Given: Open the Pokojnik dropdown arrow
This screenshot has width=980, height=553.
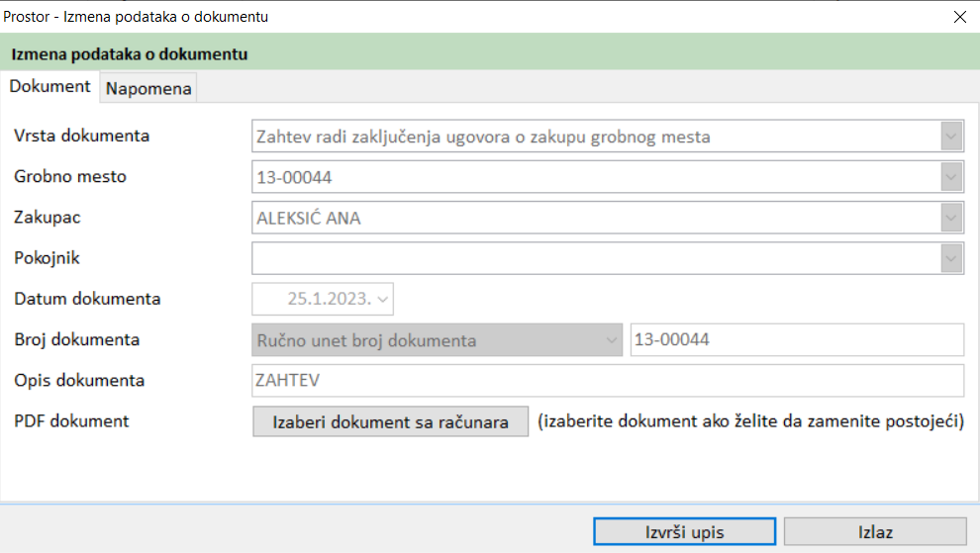Looking at the screenshot, I should click(951, 258).
